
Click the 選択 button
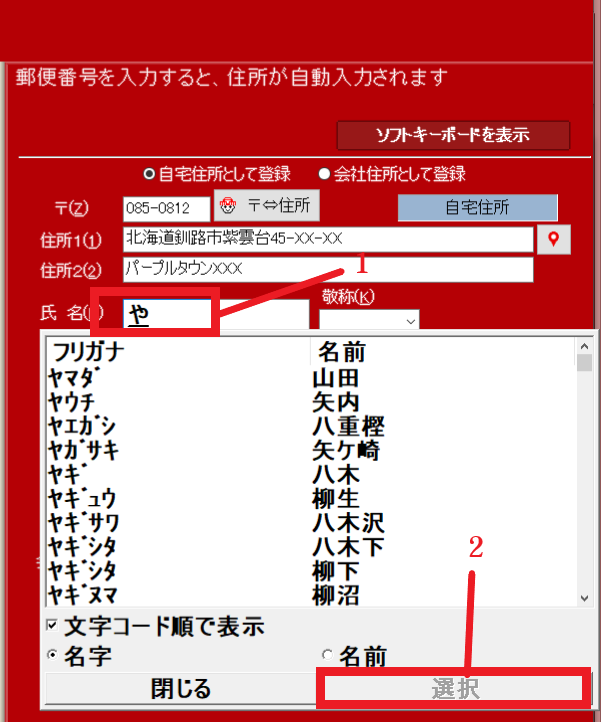[x=455, y=689]
